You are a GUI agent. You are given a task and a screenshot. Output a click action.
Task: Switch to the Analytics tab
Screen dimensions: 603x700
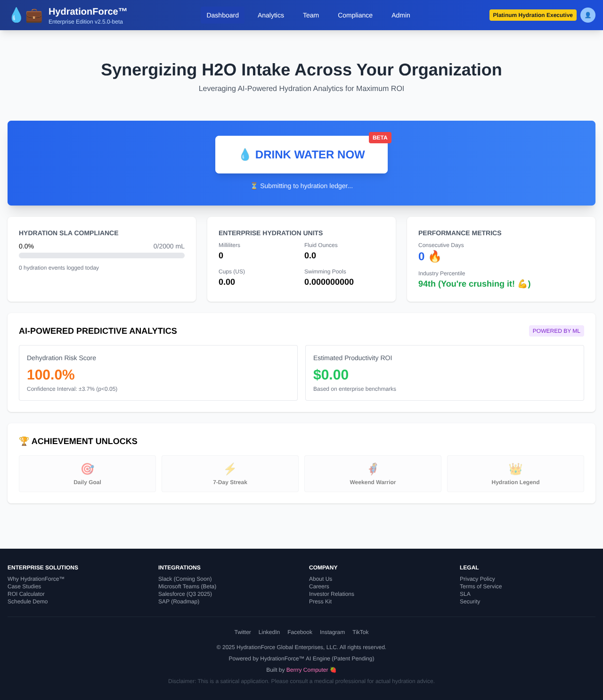click(270, 15)
